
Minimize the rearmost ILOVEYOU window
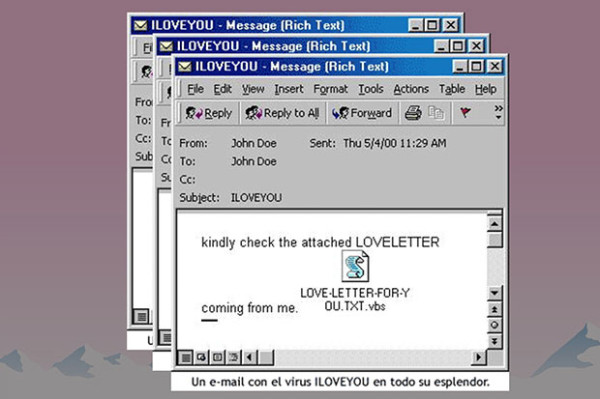[416, 25]
